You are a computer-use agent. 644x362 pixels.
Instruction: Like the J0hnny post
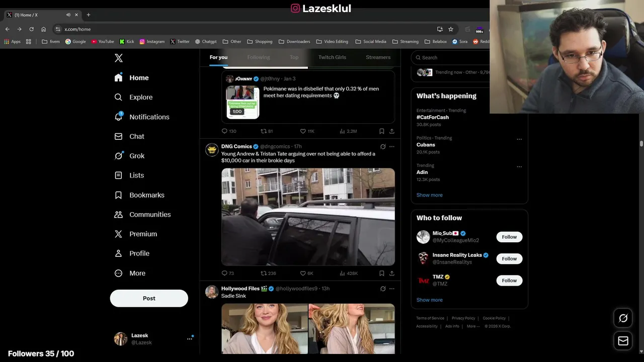pos(307,131)
